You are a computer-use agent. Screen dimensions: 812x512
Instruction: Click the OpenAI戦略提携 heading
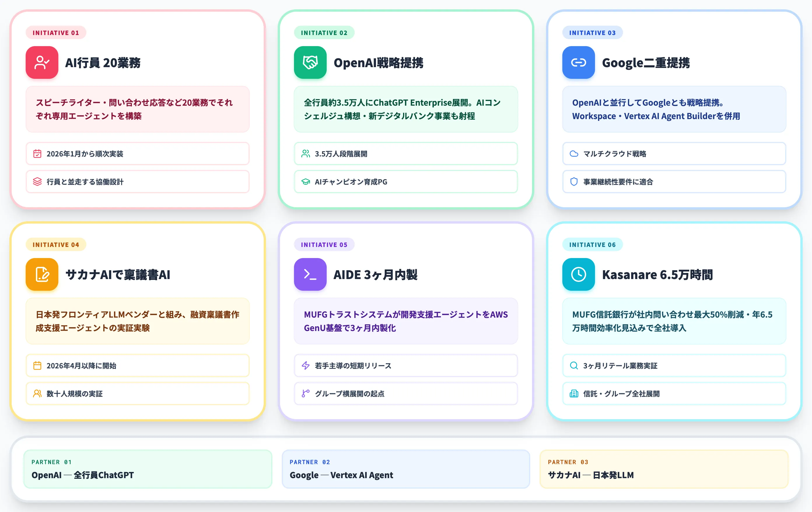[378, 63]
